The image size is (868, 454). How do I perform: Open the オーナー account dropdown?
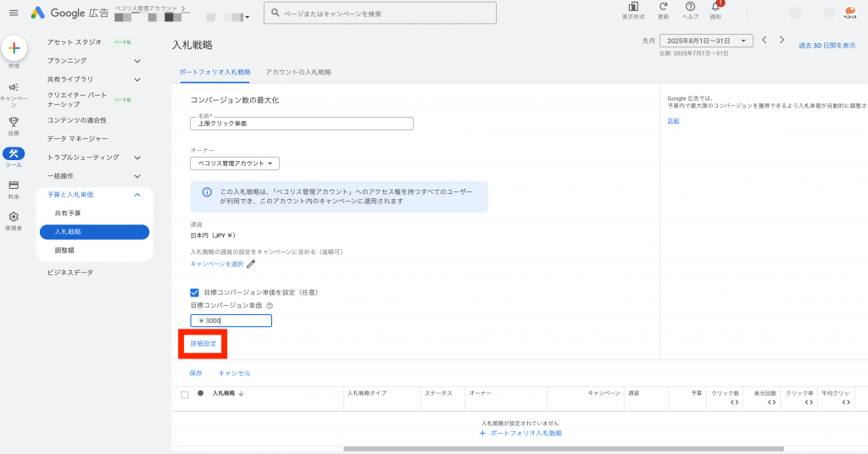(x=235, y=163)
